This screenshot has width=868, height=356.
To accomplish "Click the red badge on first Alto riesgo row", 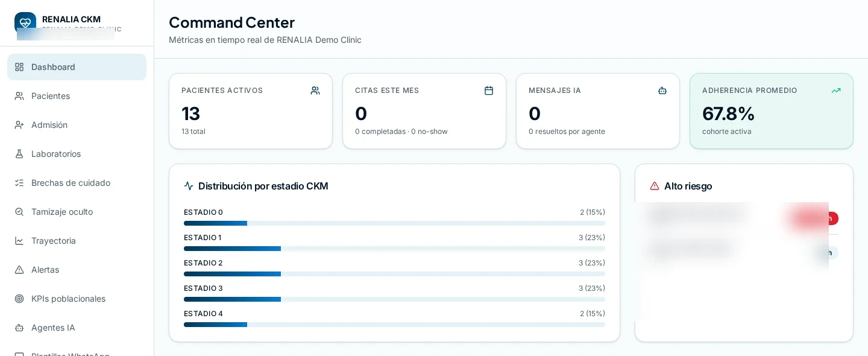I will pos(815,218).
